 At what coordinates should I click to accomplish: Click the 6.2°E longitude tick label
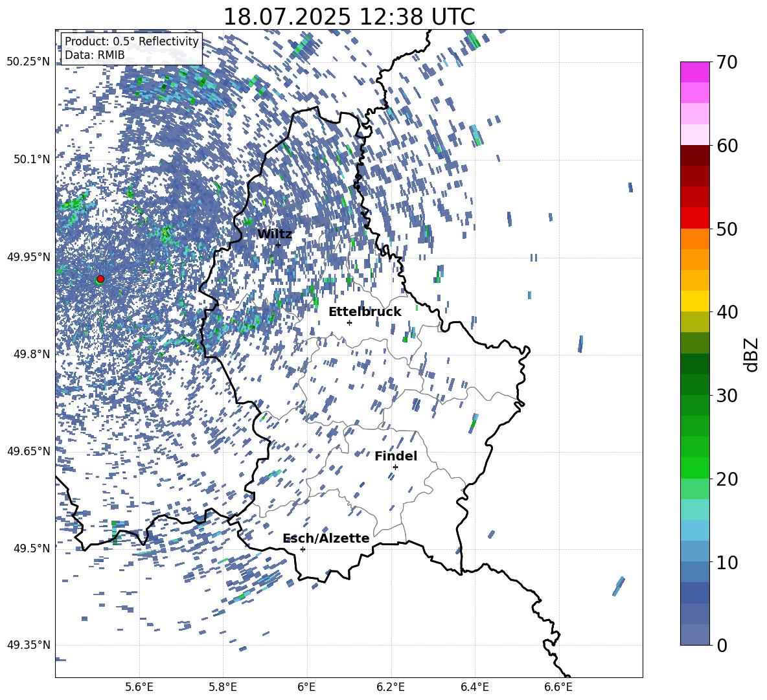pos(391,687)
